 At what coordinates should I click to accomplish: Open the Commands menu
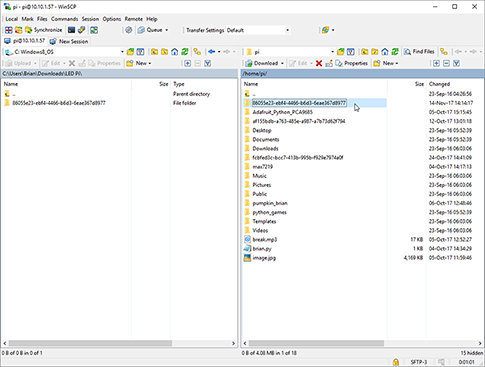click(x=64, y=19)
